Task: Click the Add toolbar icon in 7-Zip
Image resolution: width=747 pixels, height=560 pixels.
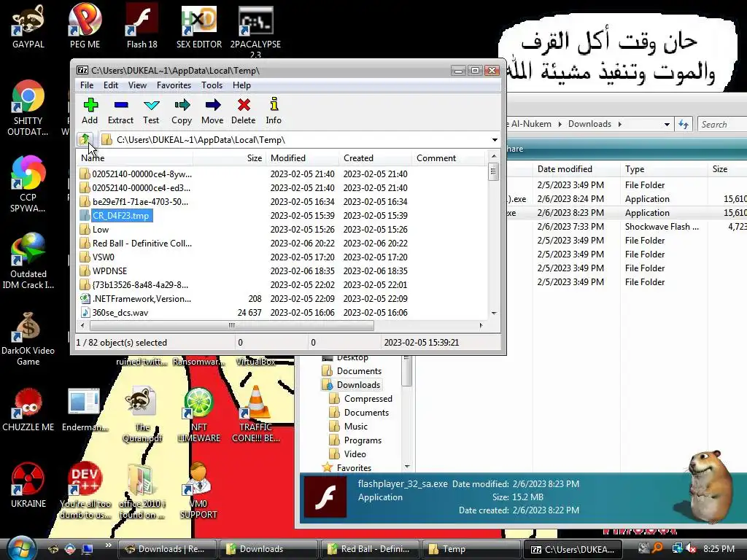Action: pos(90,111)
